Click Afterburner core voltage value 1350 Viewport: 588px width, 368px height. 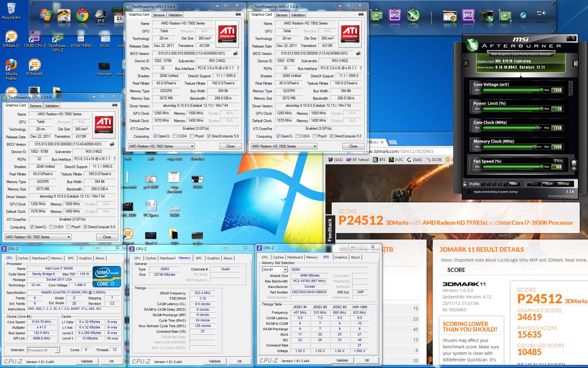[557, 90]
